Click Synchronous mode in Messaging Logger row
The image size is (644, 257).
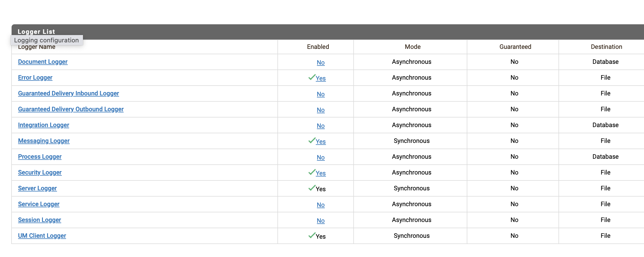coord(411,141)
